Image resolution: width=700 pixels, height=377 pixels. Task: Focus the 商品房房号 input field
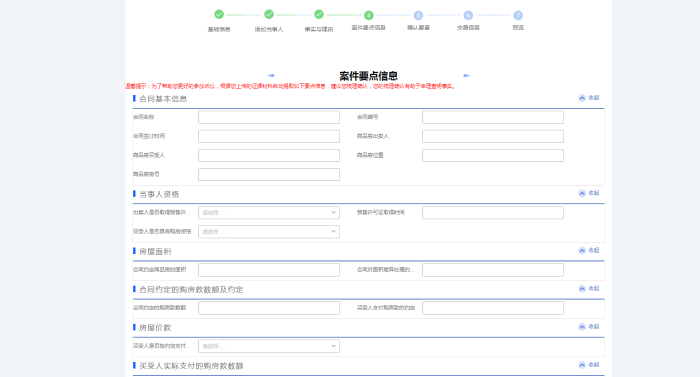(x=269, y=175)
